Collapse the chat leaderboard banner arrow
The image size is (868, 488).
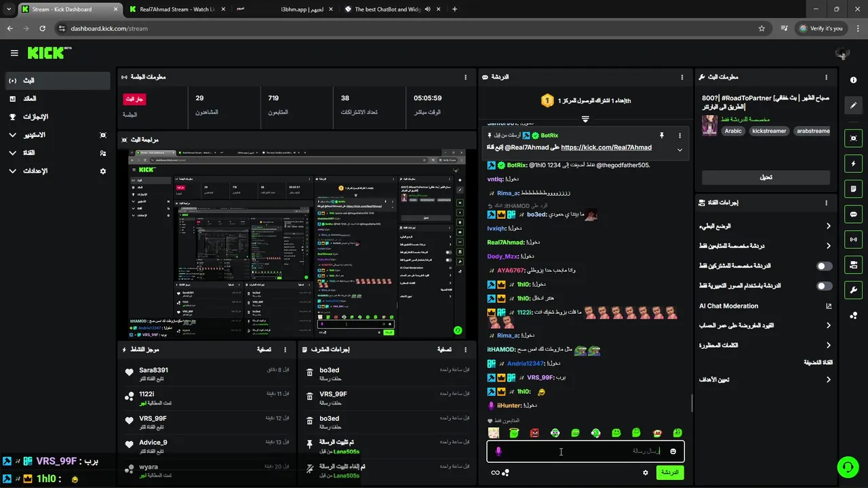[585, 119]
